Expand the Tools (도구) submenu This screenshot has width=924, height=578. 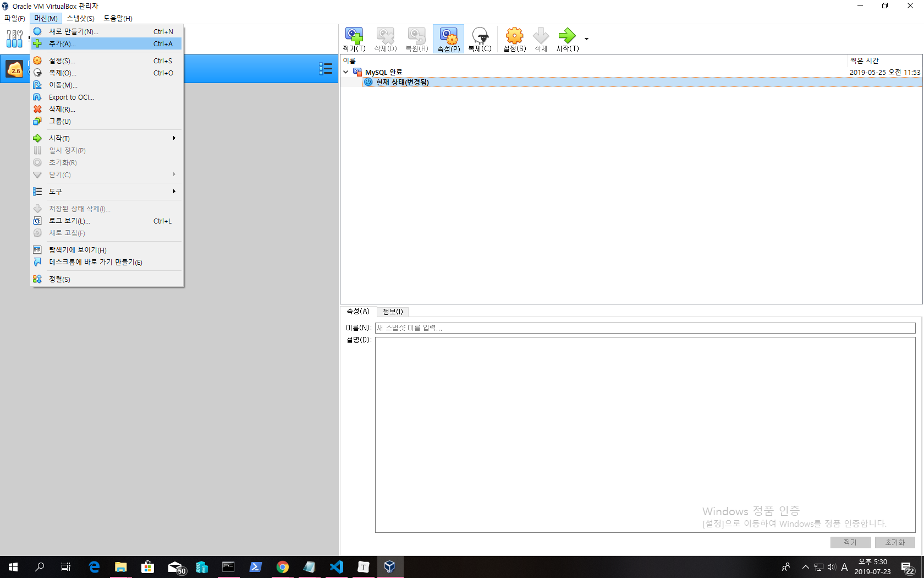[107, 192]
